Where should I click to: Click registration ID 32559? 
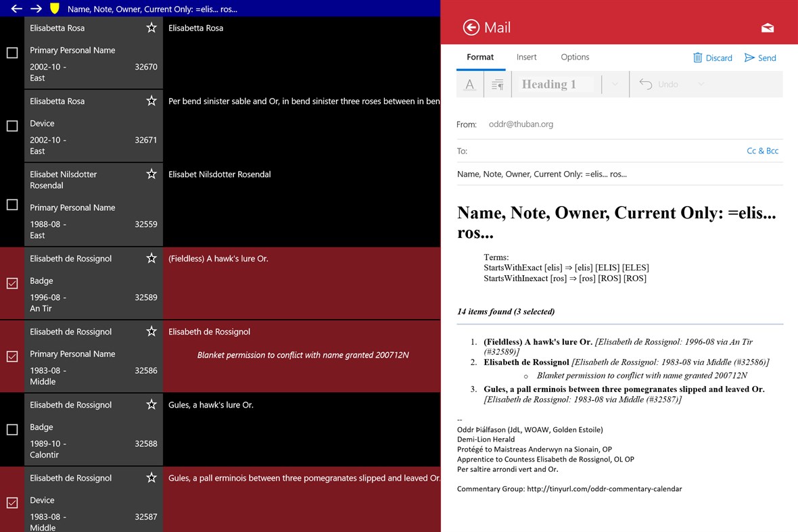pos(146,224)
